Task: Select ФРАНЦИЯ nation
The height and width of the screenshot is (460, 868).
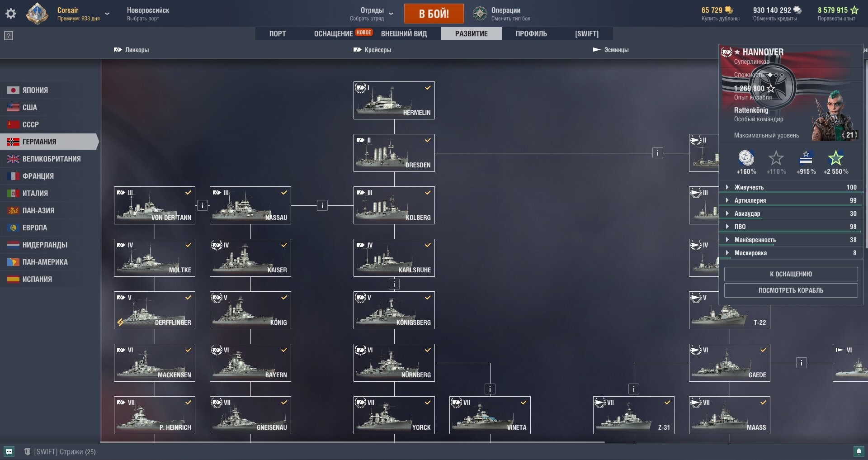Action: [50, 176]
